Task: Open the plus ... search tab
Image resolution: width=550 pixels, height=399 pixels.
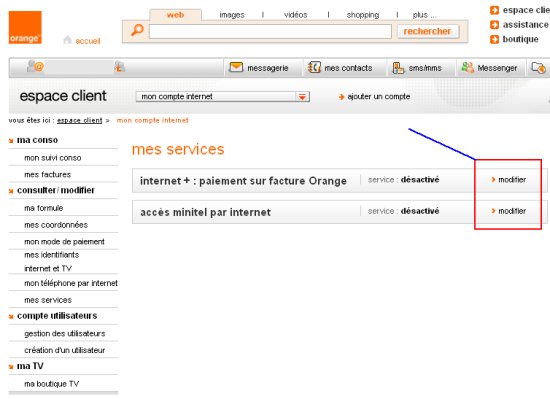Action: [424, 15]
